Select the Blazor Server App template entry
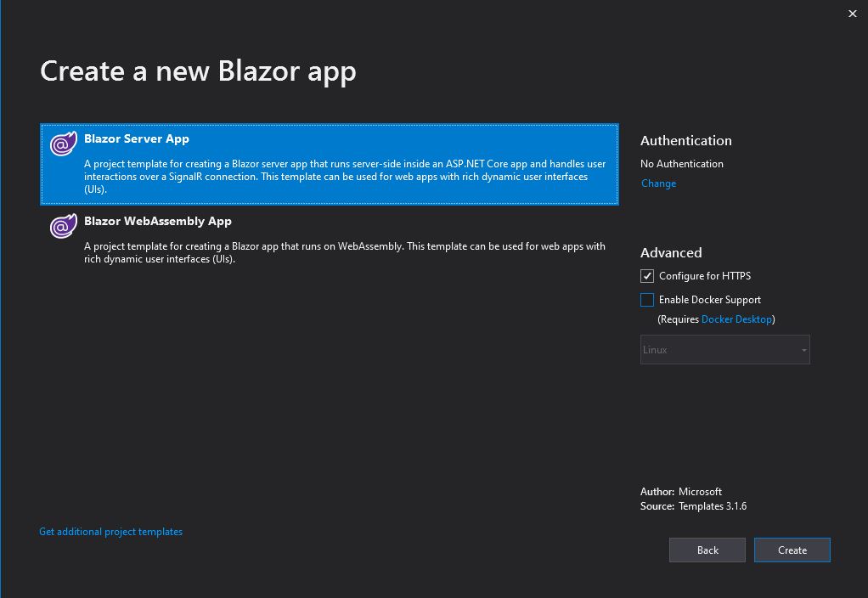 [330, 163]
